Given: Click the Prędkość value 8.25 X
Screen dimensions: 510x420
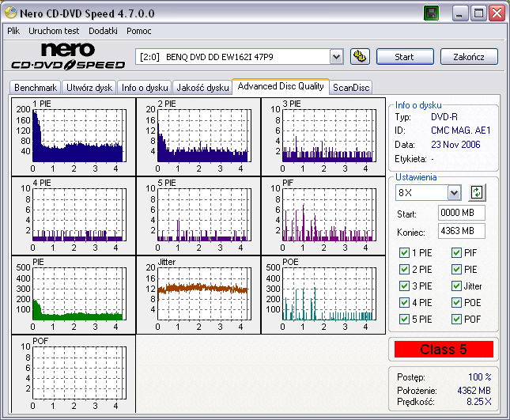Looking at the screenshot, I should click(x=479, y=402).
